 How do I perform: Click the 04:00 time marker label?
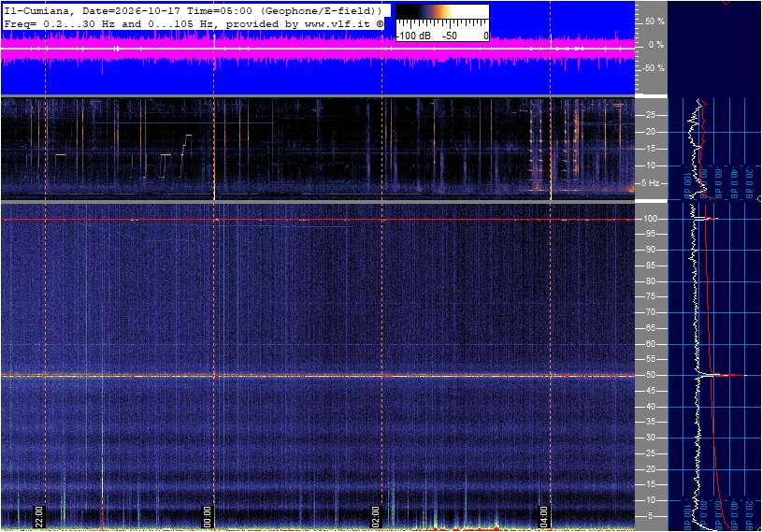[543, 516]
